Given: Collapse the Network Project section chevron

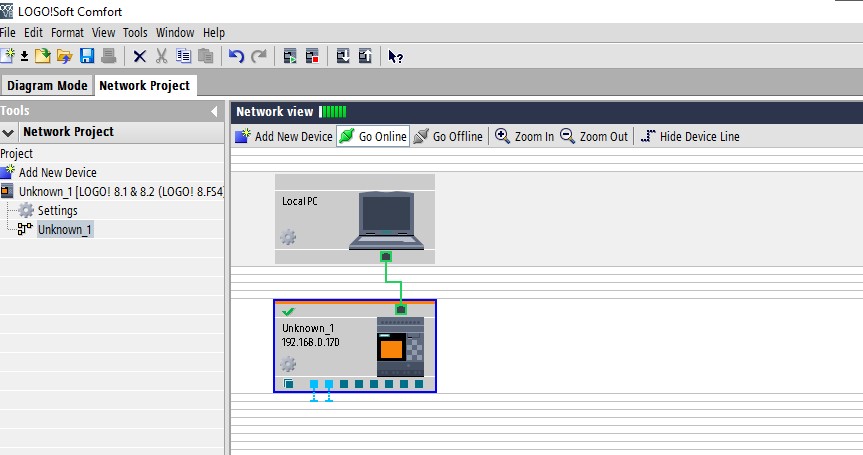Looking at the screenshot, I should 9,132.
